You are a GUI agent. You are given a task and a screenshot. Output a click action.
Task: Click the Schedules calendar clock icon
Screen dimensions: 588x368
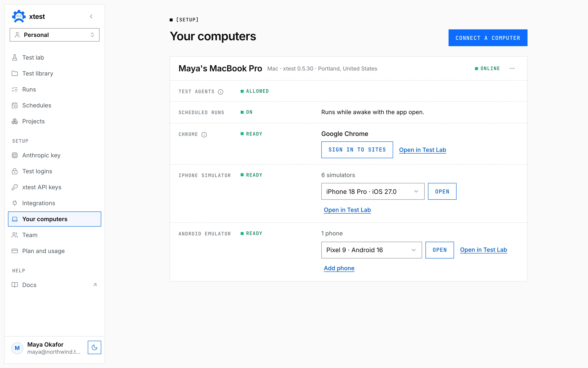[x=15, y=105]
